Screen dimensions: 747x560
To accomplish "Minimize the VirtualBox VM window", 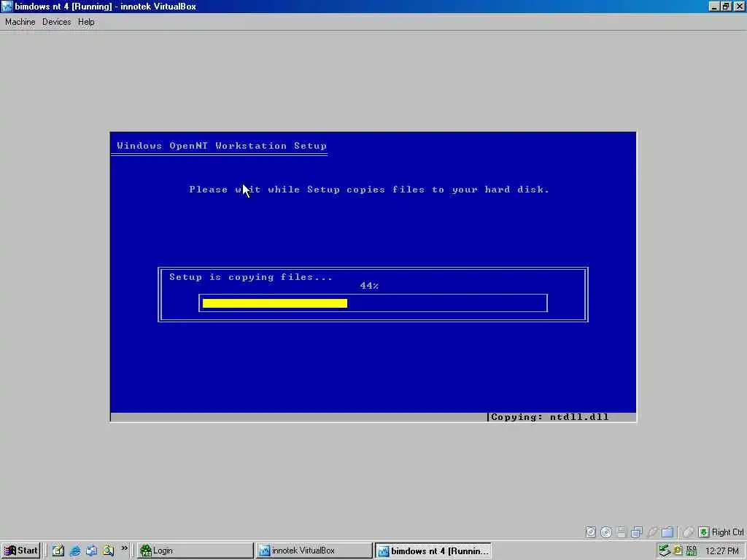I will (x=713, y=6).
